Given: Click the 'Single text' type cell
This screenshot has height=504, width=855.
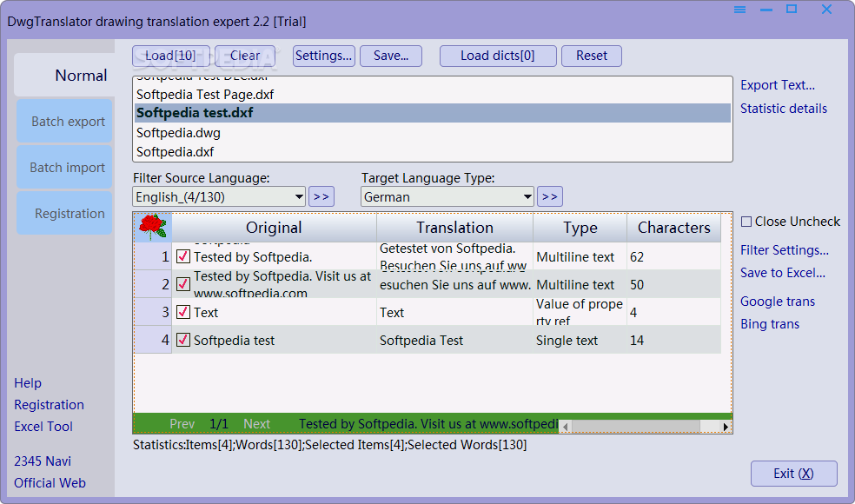Looking at the screenshot, I should point(580,340).
